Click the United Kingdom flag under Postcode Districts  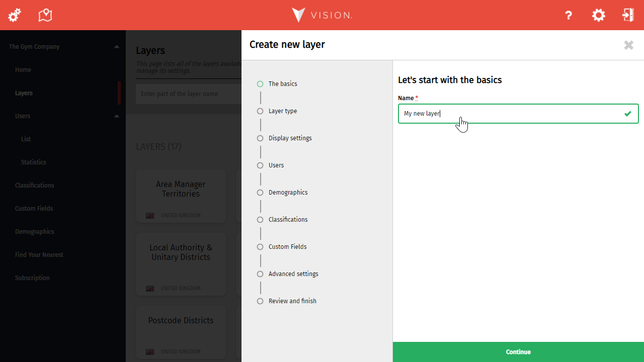tap(150, 351)
